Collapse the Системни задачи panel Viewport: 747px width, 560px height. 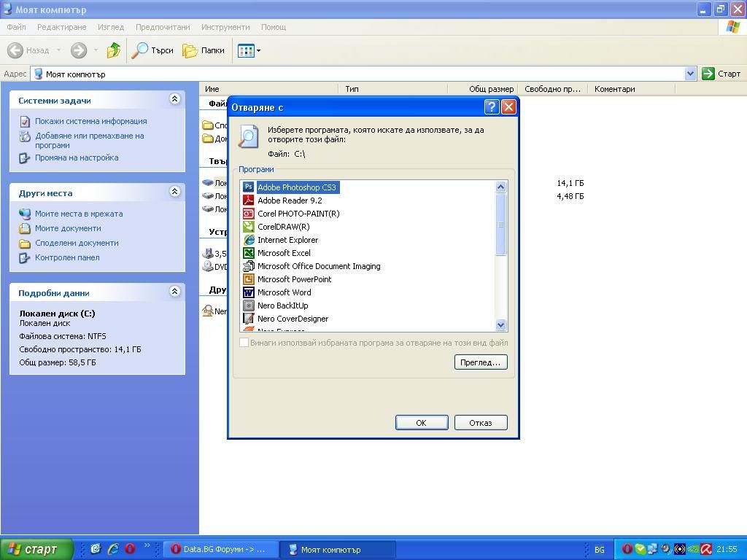pyautogui.click(x=174, y=99)
